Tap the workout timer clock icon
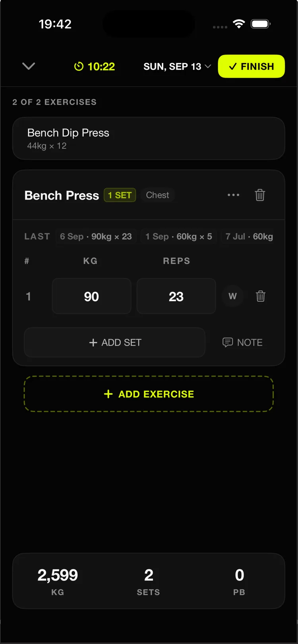 click(x=79, y=67)
